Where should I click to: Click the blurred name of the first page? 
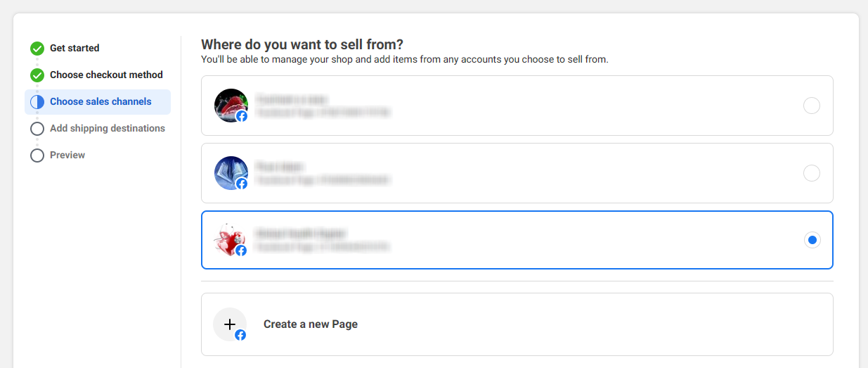click(292, 99)
